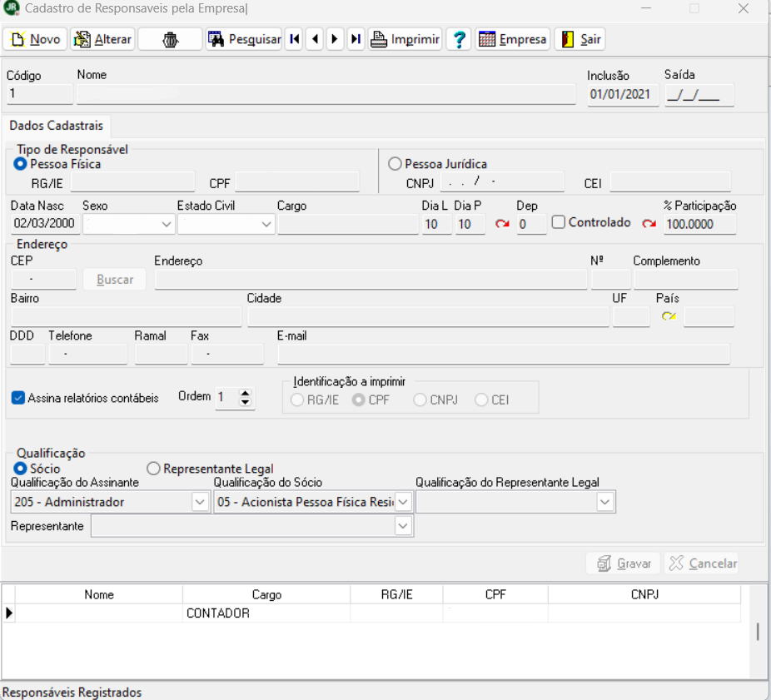Click the row selector arrow in grid
The width and height of the screenshot is (771, 700).
click(x=9, y=613)
